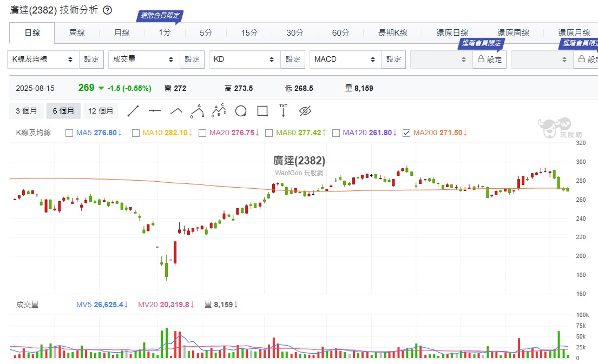Enable the MA5 moving average checkbox
Viewport: 598px width, 364px height.
[x=69, y=133]
